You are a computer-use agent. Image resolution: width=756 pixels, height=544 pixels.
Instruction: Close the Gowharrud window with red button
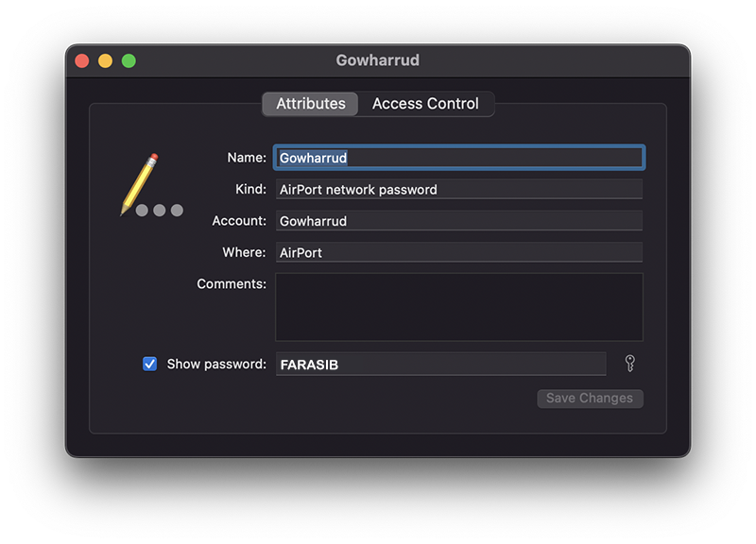click(82, 60)
